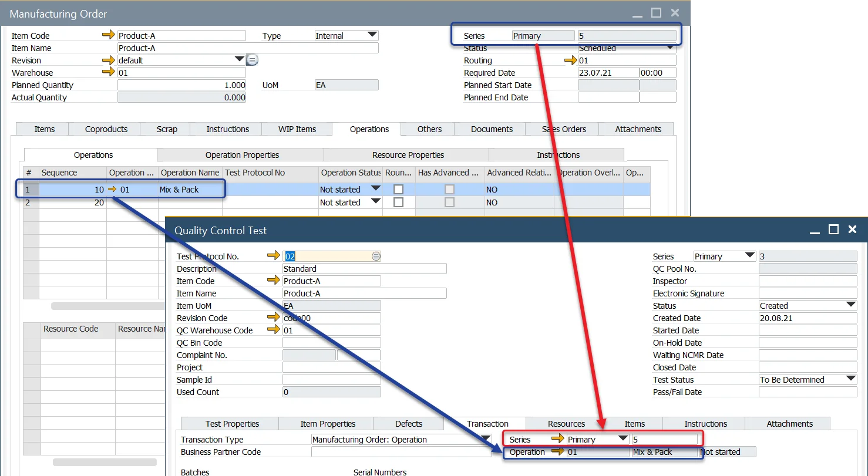The image size is (868, 476).
Task: Open the Defects tab in Quality Control Test
Action: [x=409, y=424]
